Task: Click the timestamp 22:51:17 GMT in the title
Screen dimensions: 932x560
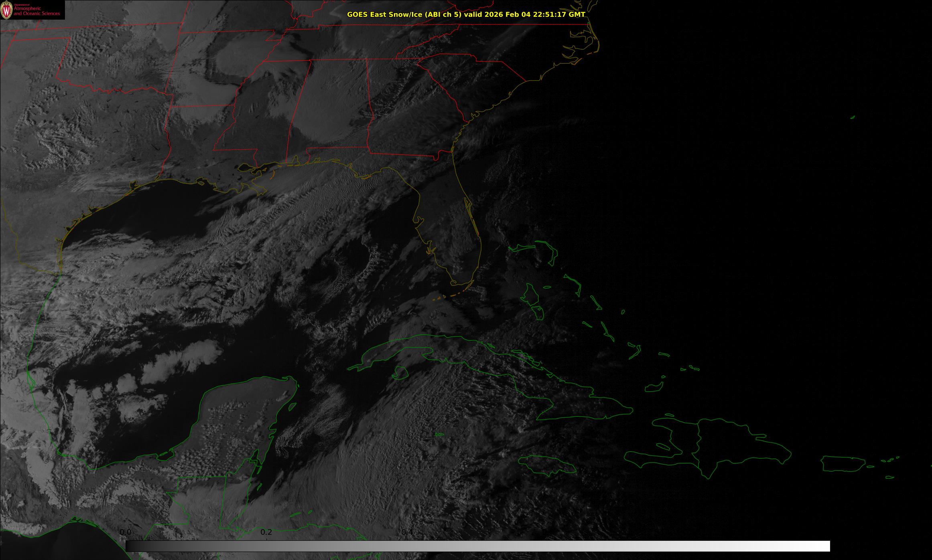Action: (559, 14)
